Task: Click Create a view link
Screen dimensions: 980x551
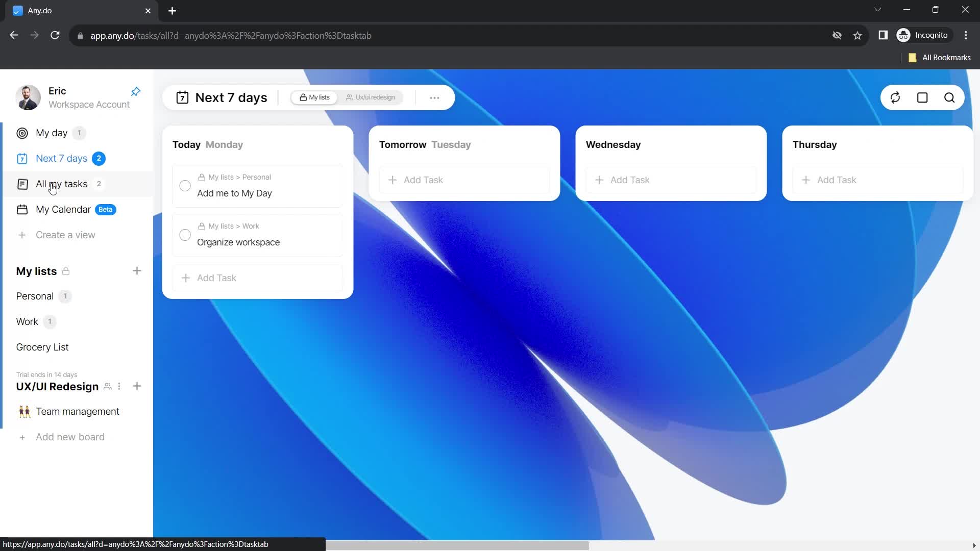Action: (65, 235)
